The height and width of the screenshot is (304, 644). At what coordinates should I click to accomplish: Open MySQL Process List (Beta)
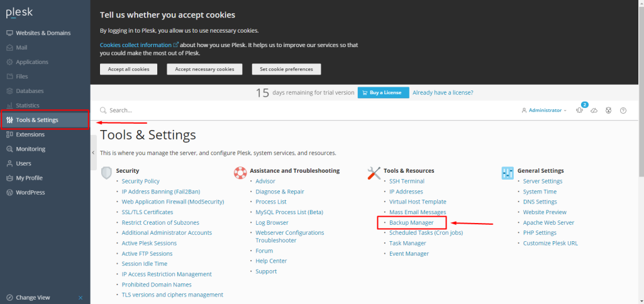click(289, 212)
